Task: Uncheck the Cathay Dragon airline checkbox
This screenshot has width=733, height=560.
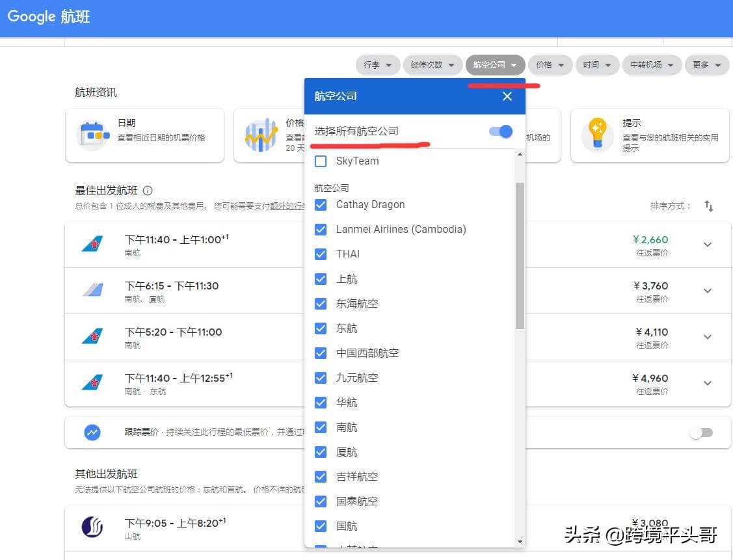Action: pos(321,204)
